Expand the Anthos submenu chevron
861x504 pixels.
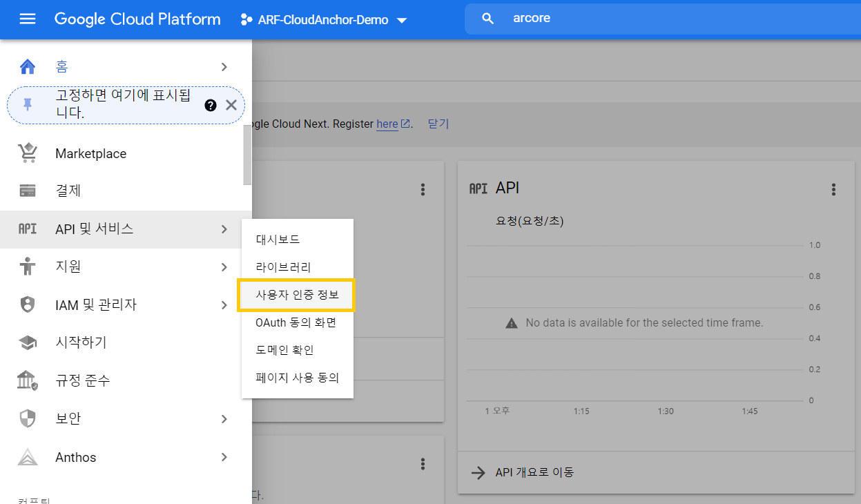pyautogui.click(x=224, y=457)
